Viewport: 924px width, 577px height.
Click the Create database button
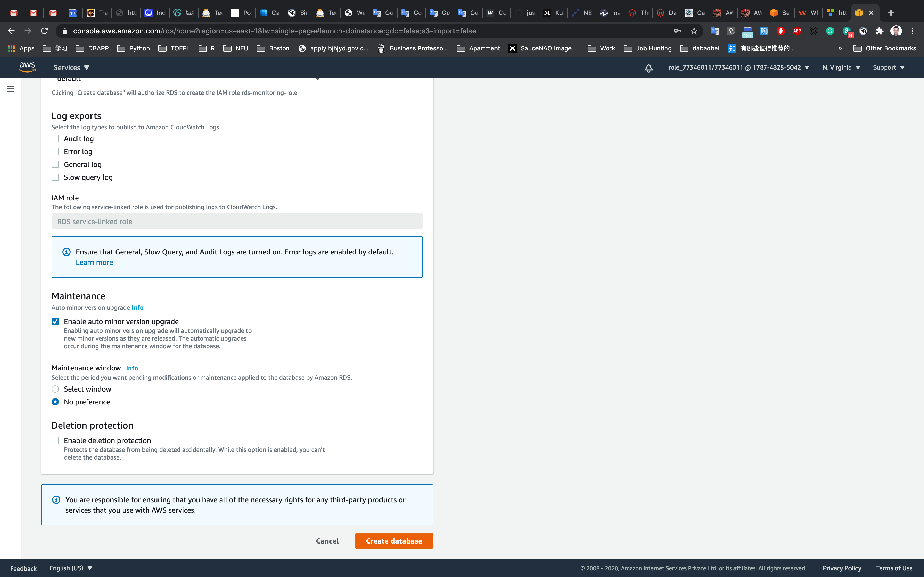[394, 541]
